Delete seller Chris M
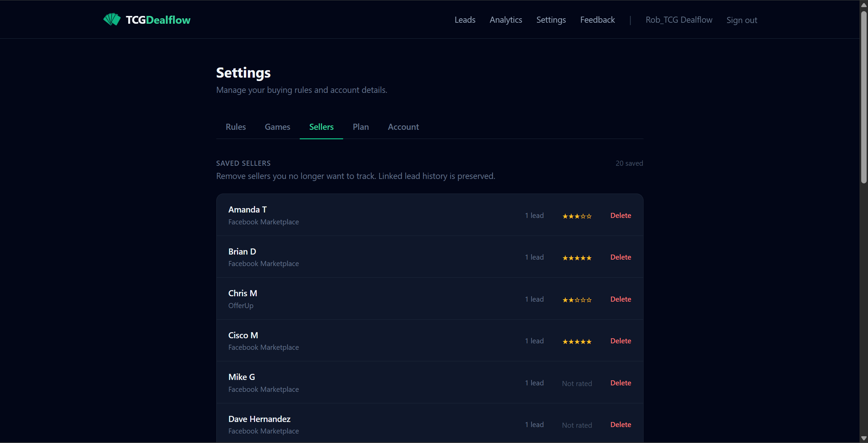The image size is (868, 443). click(620, 299)
